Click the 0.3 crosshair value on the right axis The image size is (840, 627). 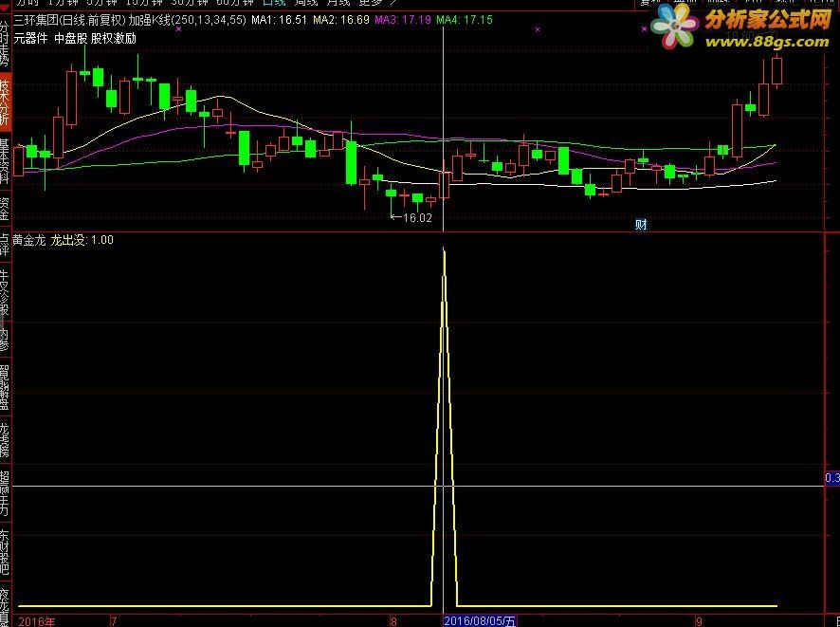[x=832, y=479]
